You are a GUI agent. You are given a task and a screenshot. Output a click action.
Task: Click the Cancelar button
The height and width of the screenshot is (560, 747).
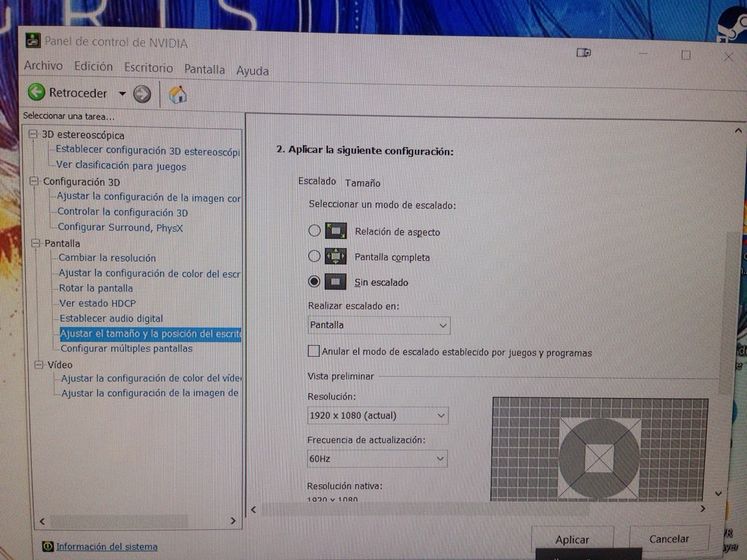point(669,539)
